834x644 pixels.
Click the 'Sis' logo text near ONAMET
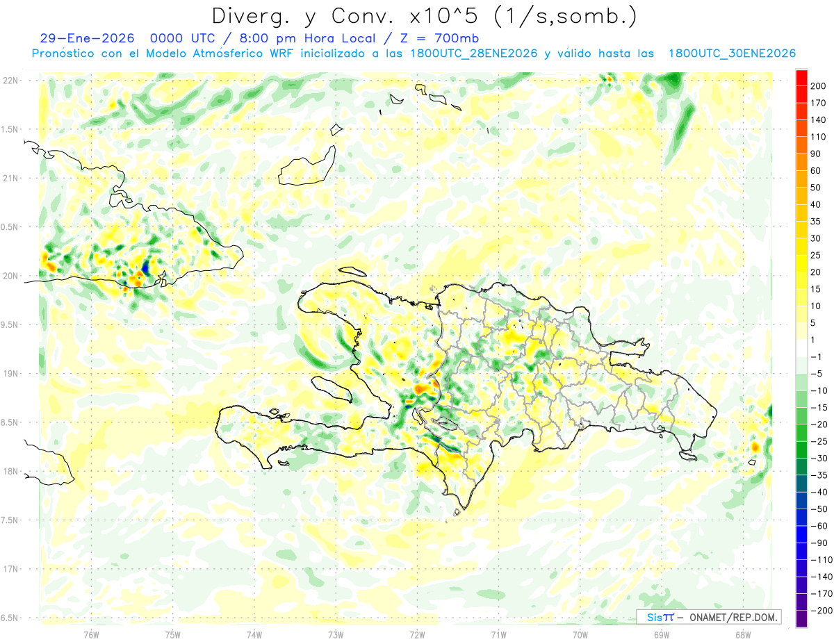[x=655, y=618]
